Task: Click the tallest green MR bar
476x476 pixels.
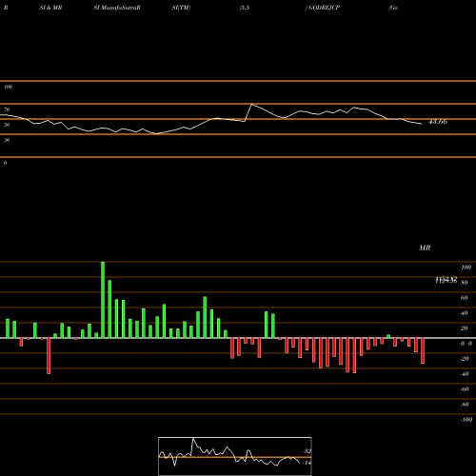Action: (103, 300)
